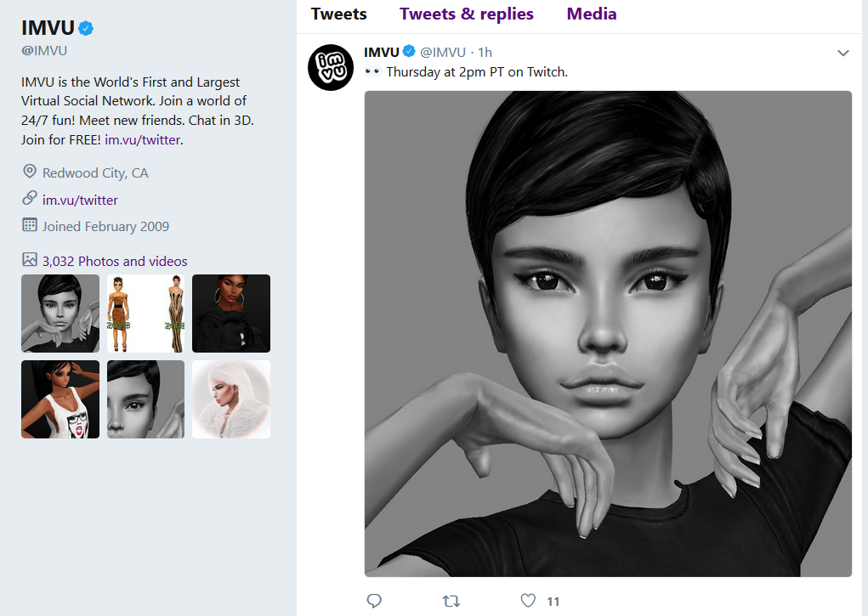
Task: Click the link chain icon by im.vu/twitter
Action: coord(30,198)
